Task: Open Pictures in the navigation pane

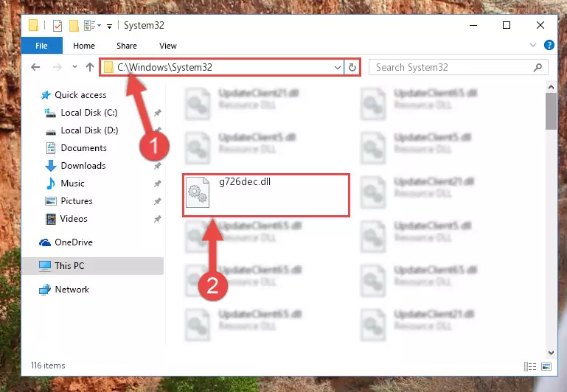Action: pyautogui.click(x=77, y=201)
